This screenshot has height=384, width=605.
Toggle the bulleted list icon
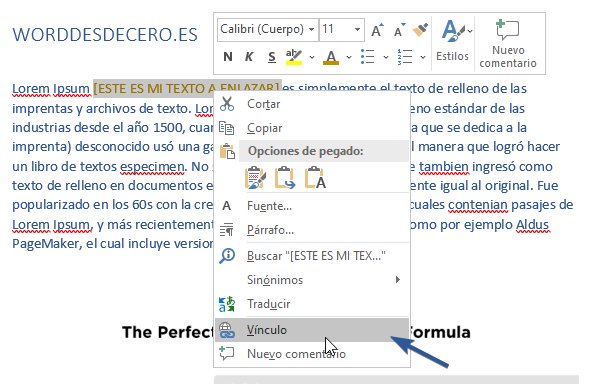coord(367,57)
